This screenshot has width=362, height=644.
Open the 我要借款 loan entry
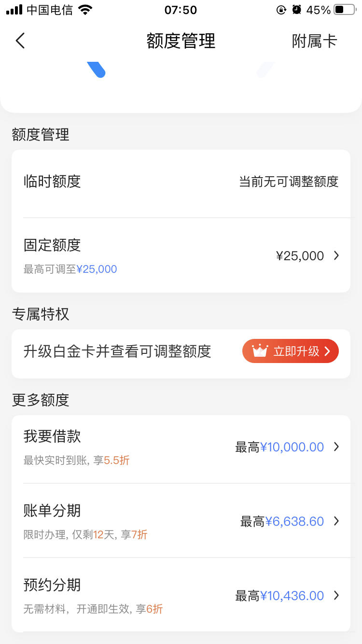tap(181, 447)
